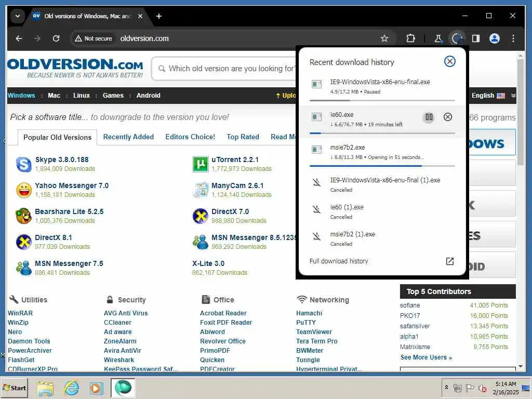Click the muted volume tray icon
The width and height of the screenshot is (532, 399).
point(482,388)
